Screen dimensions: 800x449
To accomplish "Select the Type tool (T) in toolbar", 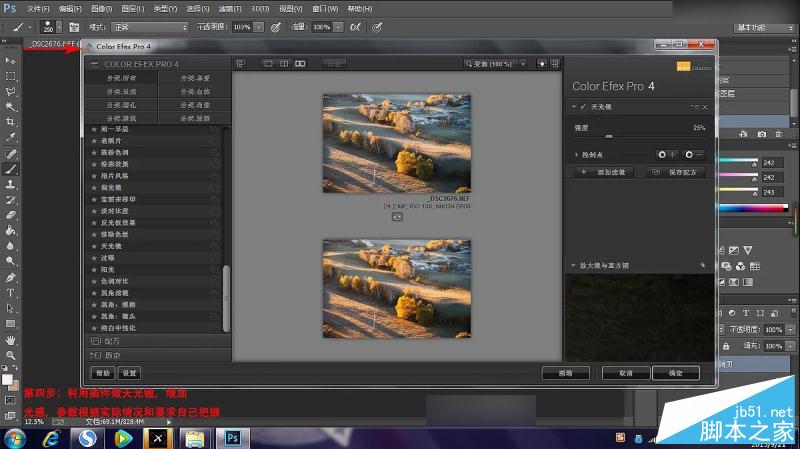I will [10, 293].
